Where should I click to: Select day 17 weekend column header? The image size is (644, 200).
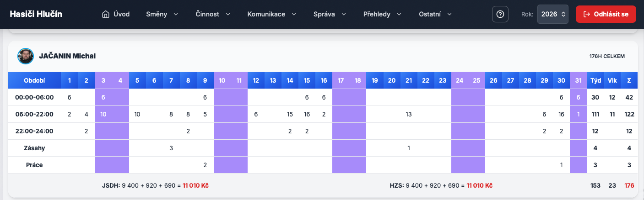(341, 80)
